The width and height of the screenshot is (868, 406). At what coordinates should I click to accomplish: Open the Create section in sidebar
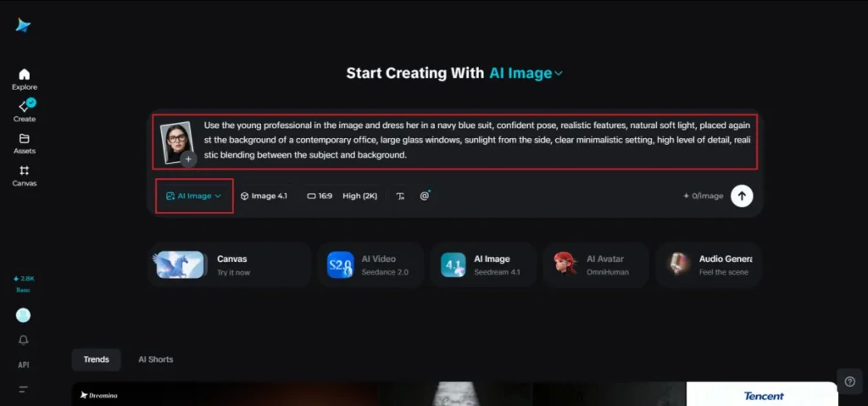click(x=24, y=111)
